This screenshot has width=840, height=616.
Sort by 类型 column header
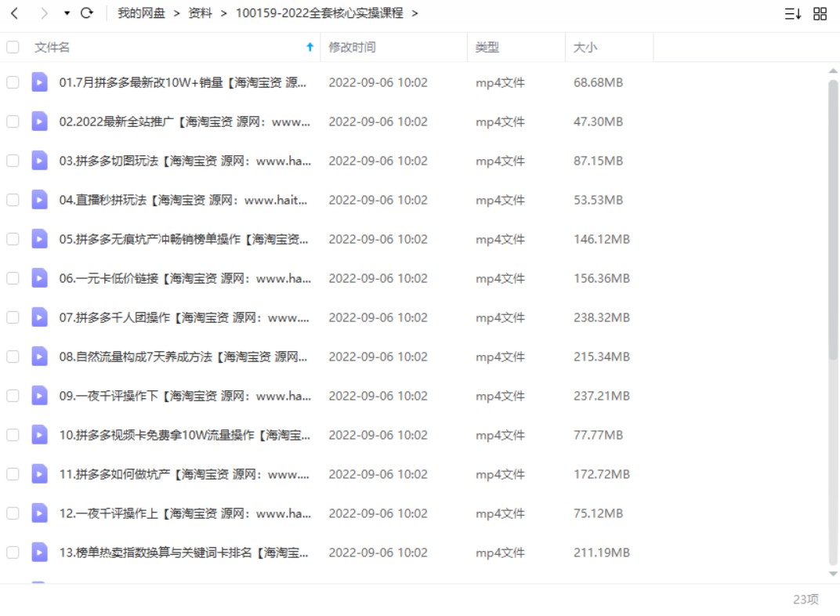pos(487,47)
